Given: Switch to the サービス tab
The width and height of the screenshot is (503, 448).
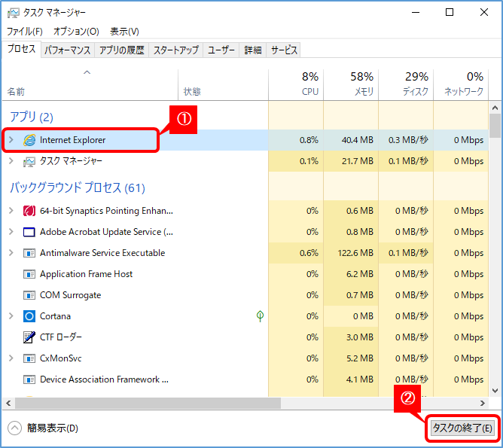Looking at the screenshot, I should coord(284,50).
